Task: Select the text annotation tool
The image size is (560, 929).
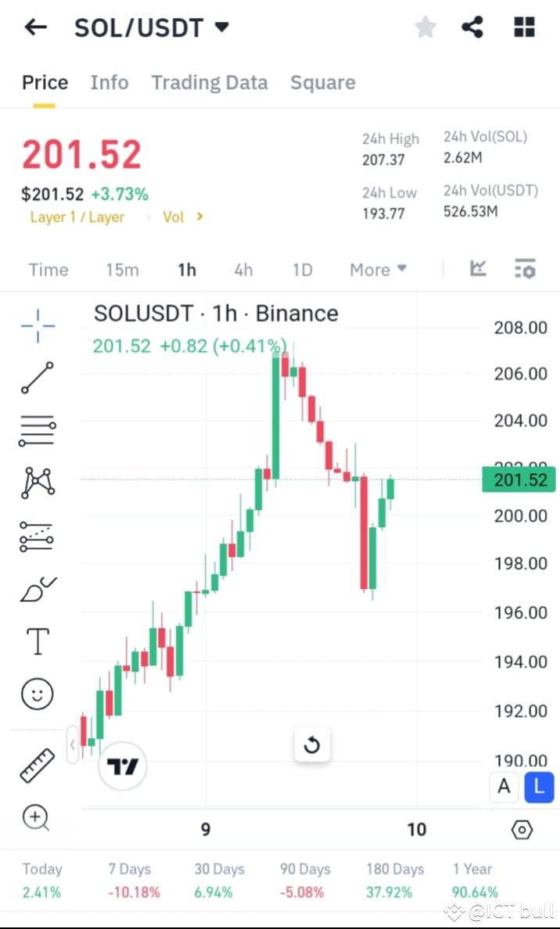Action: 38,640
